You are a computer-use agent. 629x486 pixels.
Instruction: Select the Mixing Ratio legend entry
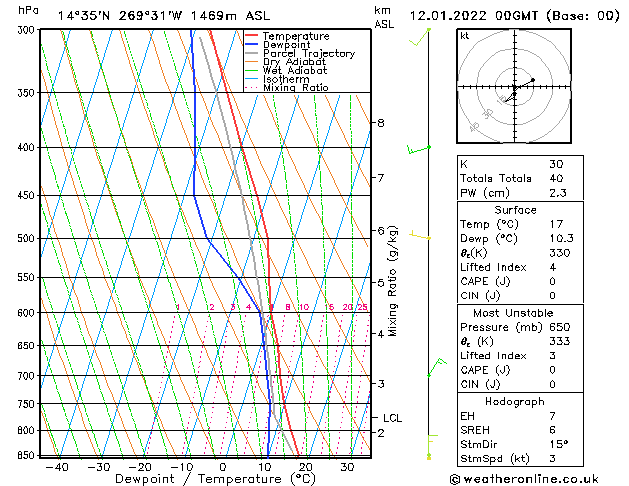295,88
